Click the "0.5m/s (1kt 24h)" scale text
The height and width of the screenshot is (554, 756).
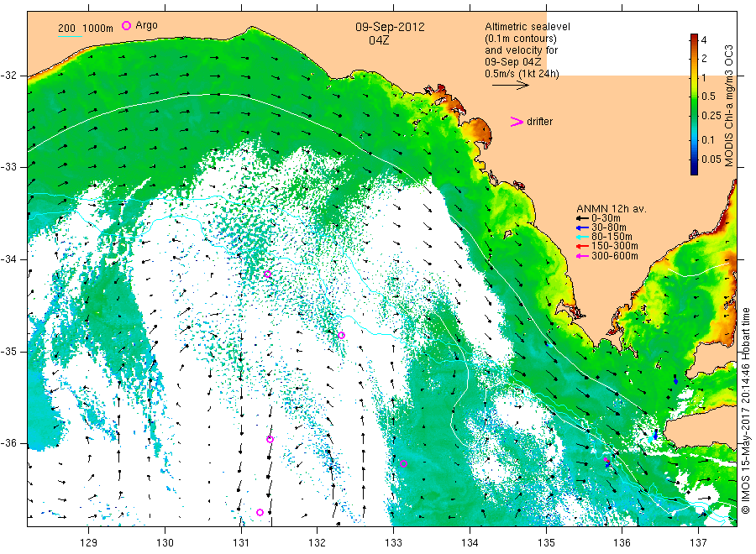(x=522, y=74)
